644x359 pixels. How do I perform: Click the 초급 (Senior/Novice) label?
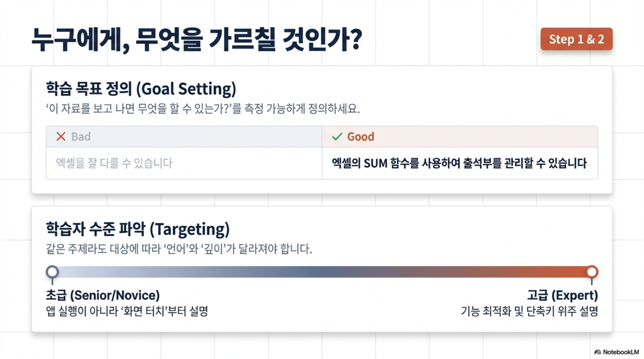click(x=103, y=295)
